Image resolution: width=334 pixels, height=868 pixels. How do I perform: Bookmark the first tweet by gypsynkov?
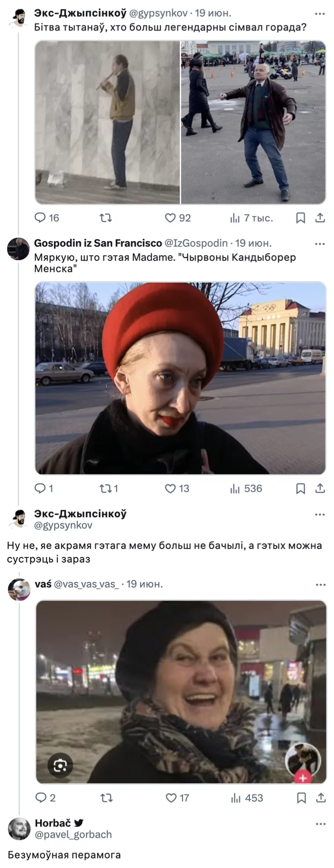(301, 218)
